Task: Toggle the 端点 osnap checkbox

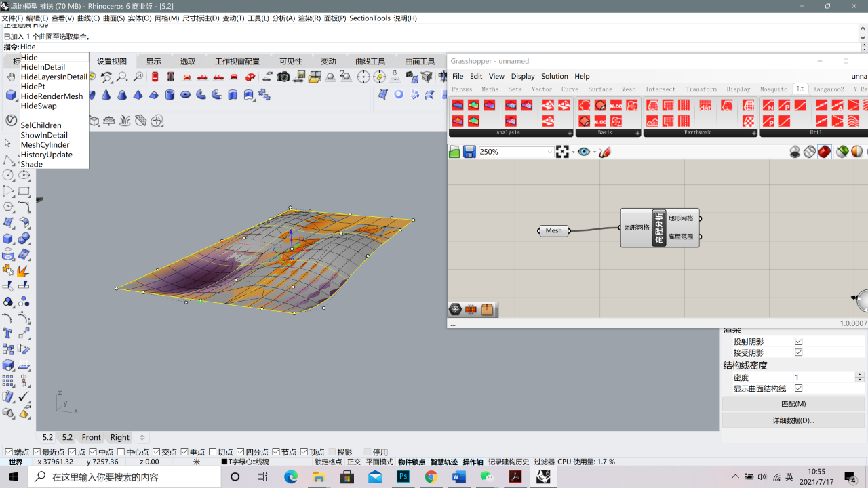Action: click(x=9, y=452)
